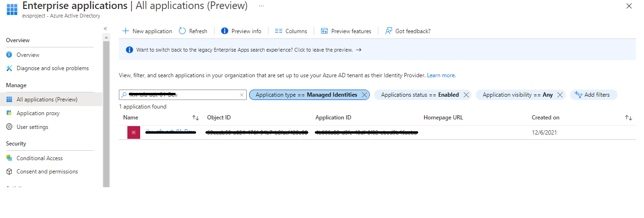The width and height of the screenshot is (644, 218).
Task: Click the User settings gear icon
Action: point(9,127)
